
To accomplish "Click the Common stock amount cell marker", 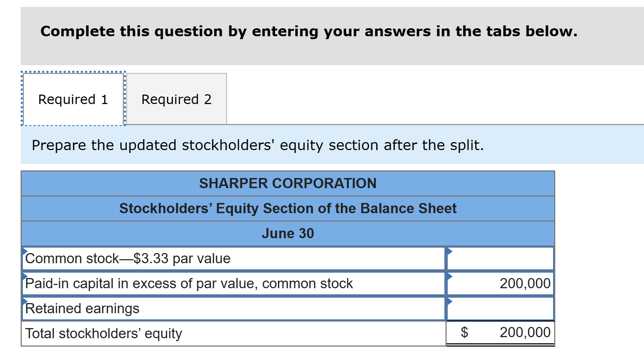I will (x=450, y=252).
